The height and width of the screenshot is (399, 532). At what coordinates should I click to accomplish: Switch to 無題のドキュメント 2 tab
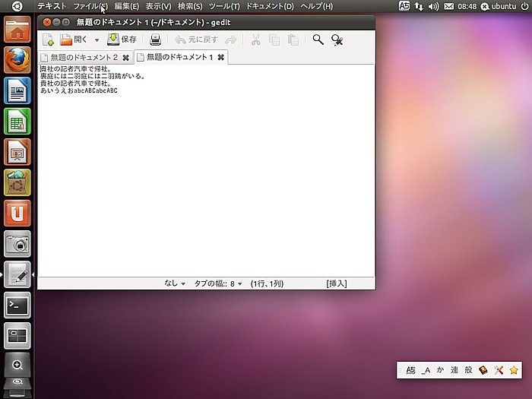click(84, 57)
